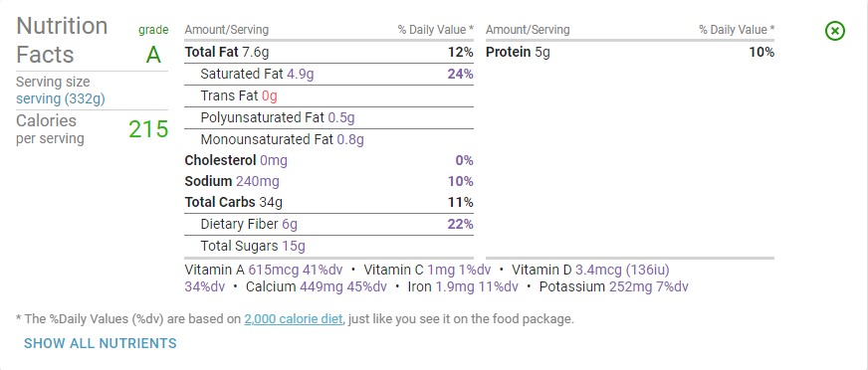Click the Sodium 240mg value
868x370 pixels.
coord(258,181)
